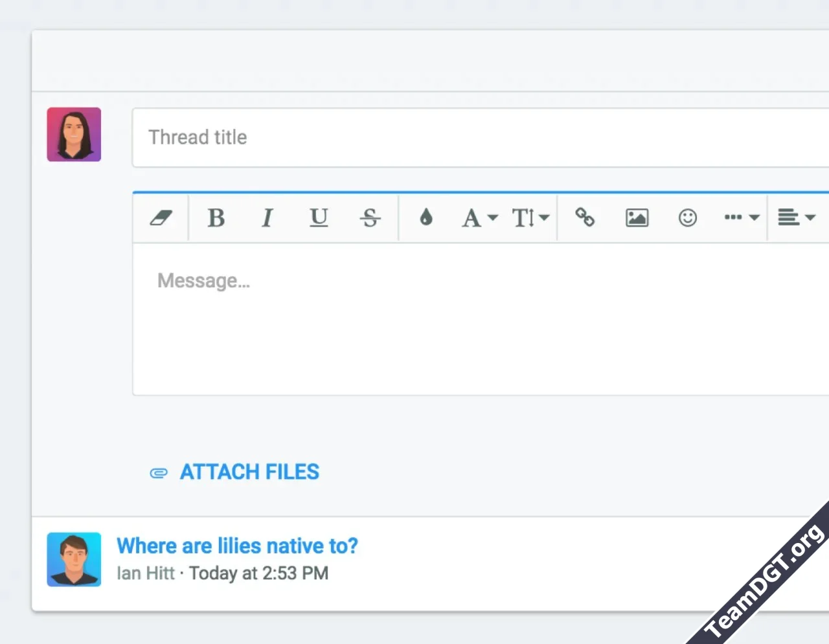The image size is (829, 644).
Task: Toggle underline formatting
Action: click(x=319, y=218)
